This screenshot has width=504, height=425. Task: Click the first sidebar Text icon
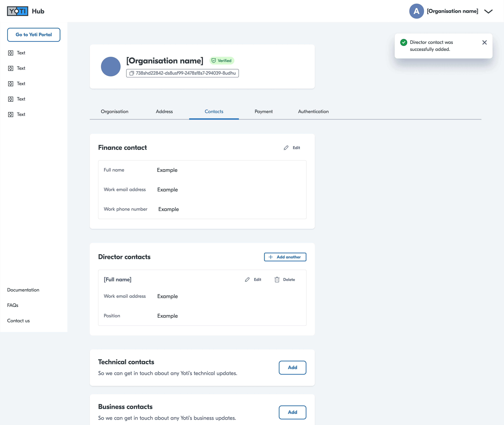point(11,53)
